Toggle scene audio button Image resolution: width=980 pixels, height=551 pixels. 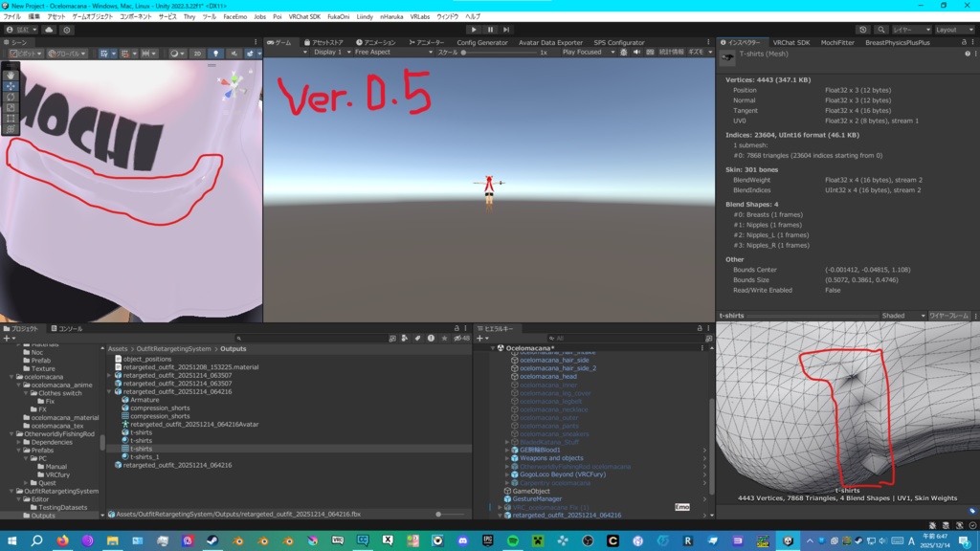point(234,54)
